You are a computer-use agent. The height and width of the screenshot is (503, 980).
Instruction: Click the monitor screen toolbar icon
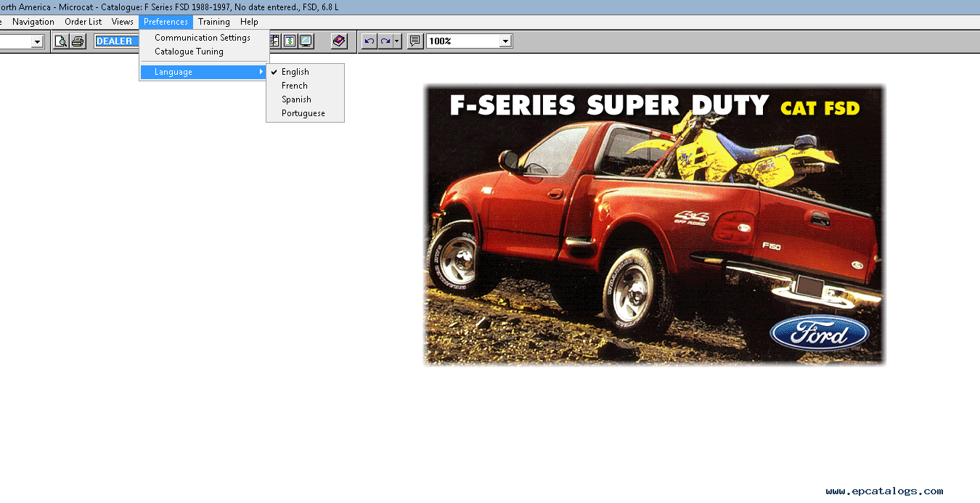coord(306,41)
